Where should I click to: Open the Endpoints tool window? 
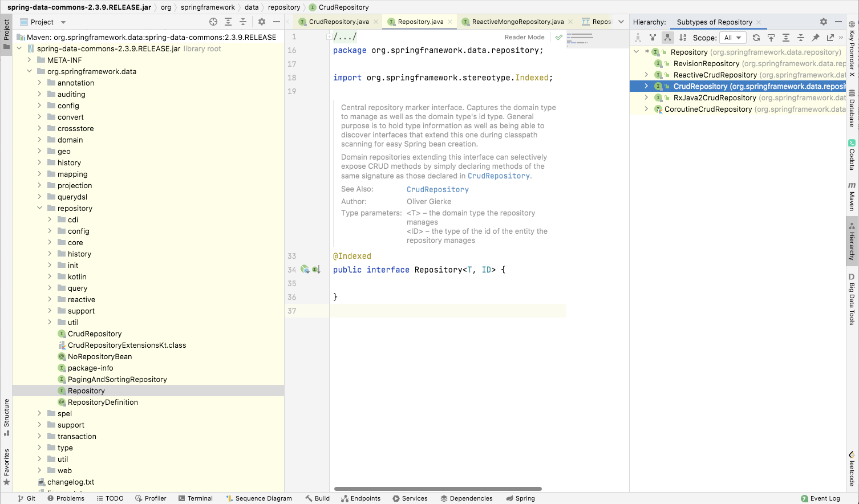coord(360,498)
